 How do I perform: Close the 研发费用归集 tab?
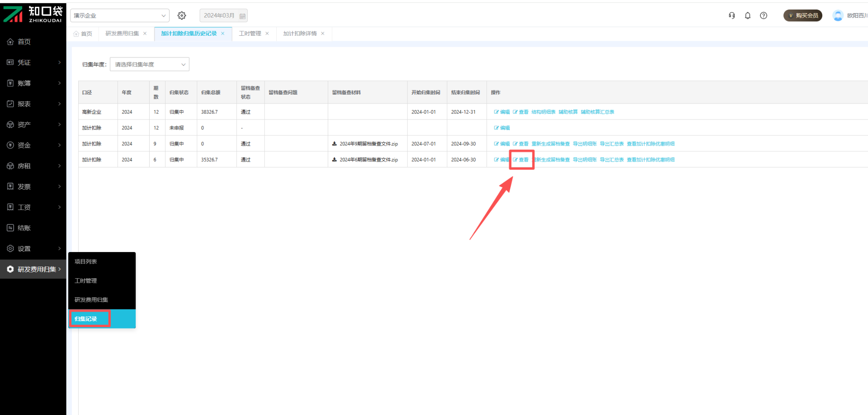pos(145,33)
